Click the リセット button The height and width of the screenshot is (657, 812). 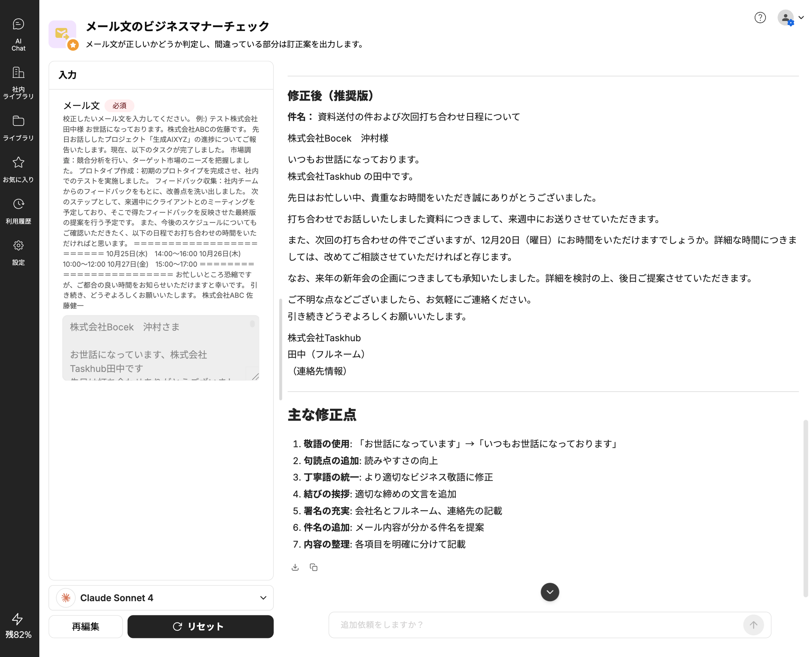point(200,626)
